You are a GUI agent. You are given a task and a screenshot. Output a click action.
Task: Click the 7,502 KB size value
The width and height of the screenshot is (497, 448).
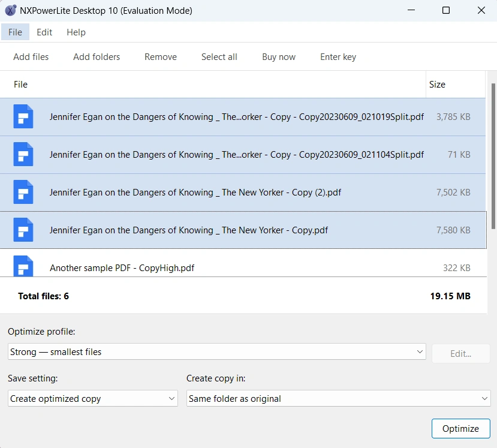coord(453,192)
